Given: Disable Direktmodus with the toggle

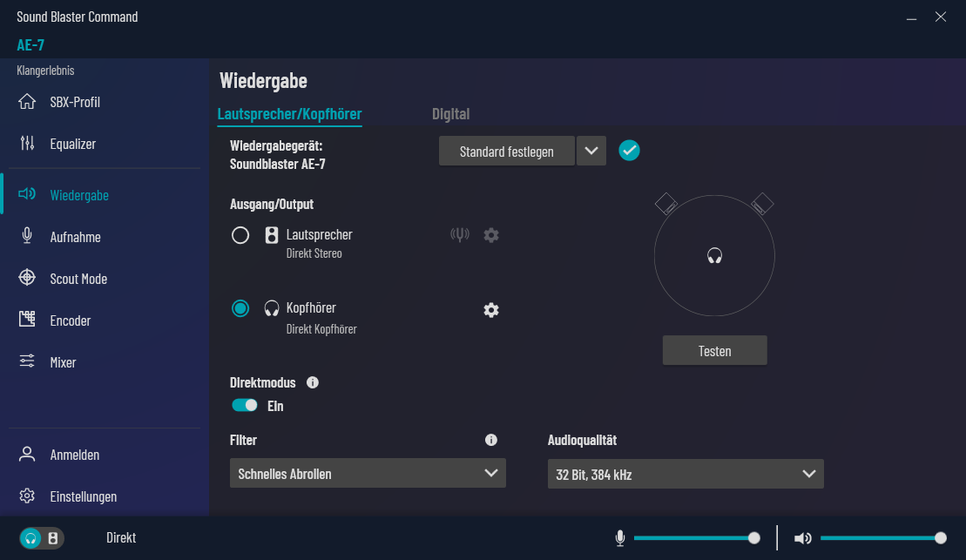Looking at the screenshot, I should pyautogui.click(x=246, y=404).
